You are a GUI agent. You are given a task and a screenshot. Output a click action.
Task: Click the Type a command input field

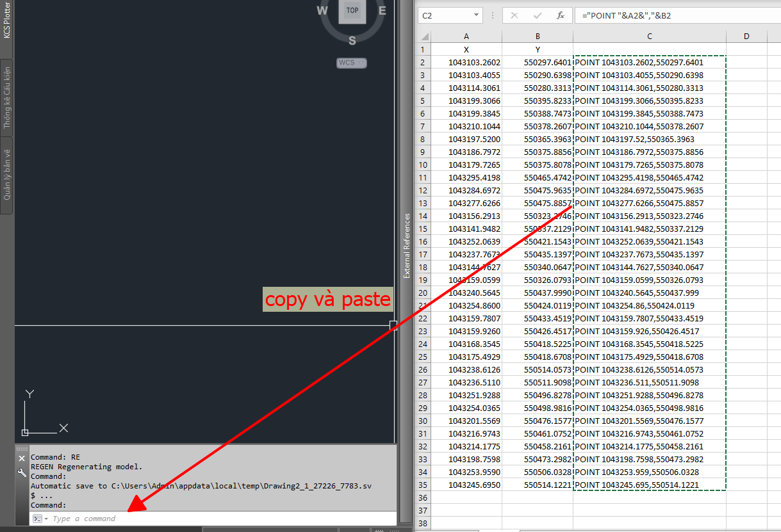(x=218, y=519)
